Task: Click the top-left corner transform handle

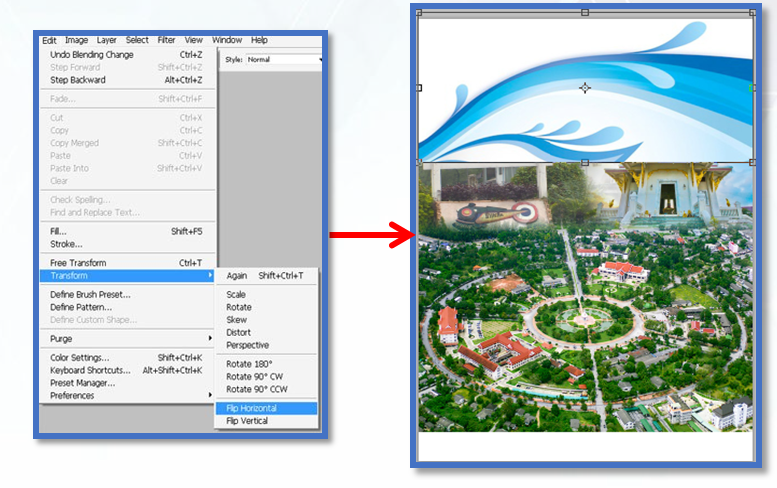Action: click(419, 13)
